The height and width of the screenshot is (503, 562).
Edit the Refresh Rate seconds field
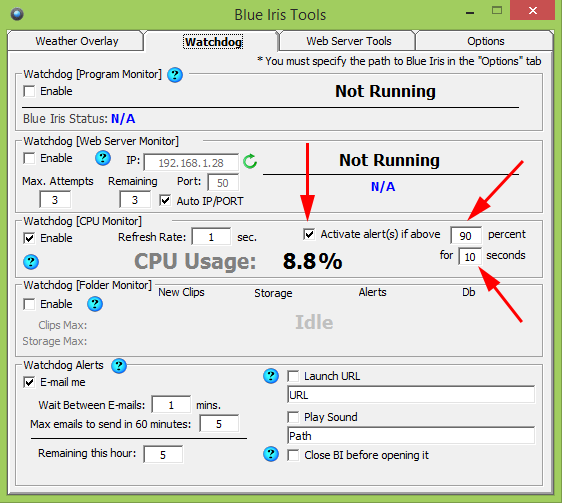211,237
